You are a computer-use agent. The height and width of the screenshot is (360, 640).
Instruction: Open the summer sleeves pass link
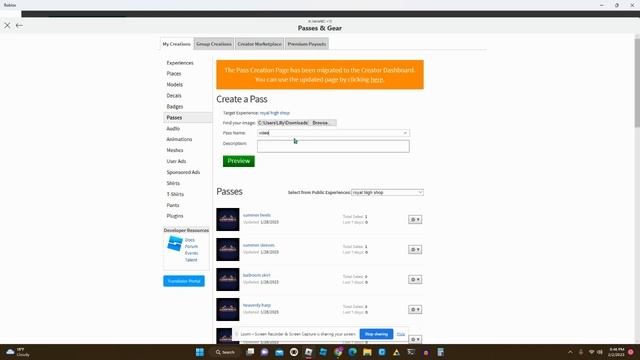[x=259, y=245]
